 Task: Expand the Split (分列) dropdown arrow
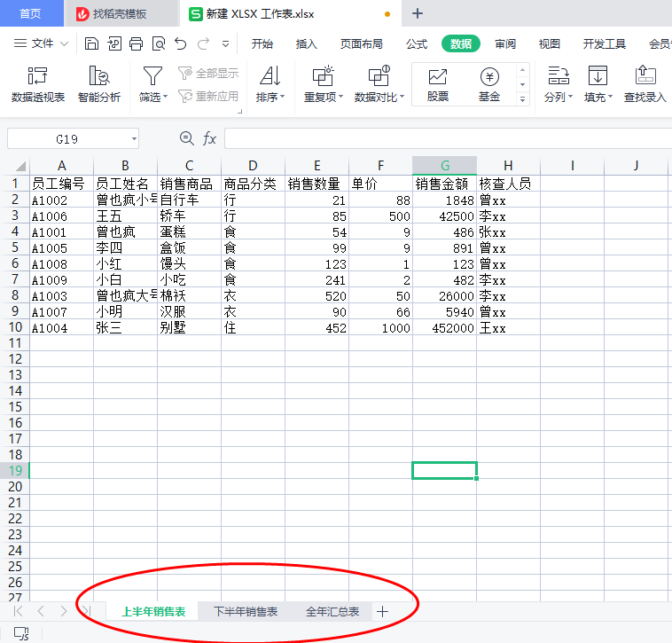[x=570, y=98]
